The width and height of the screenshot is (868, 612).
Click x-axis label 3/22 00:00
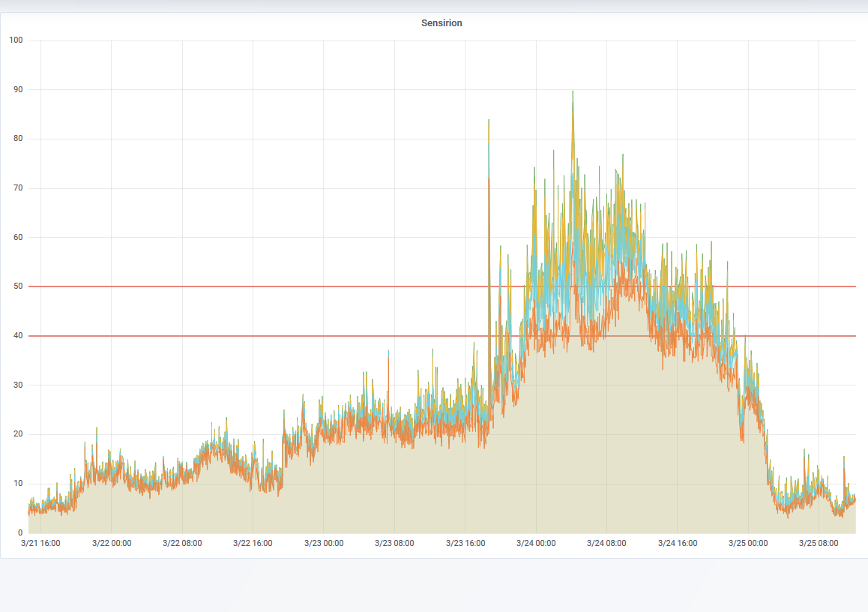112,543
